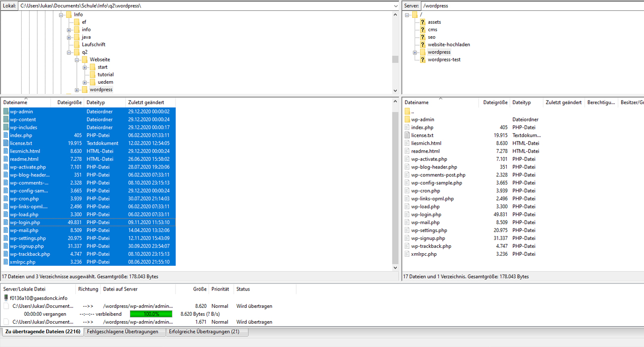
Task: Click the wp-admin folder icon in the server file list
Action: [x=408, y=119]
